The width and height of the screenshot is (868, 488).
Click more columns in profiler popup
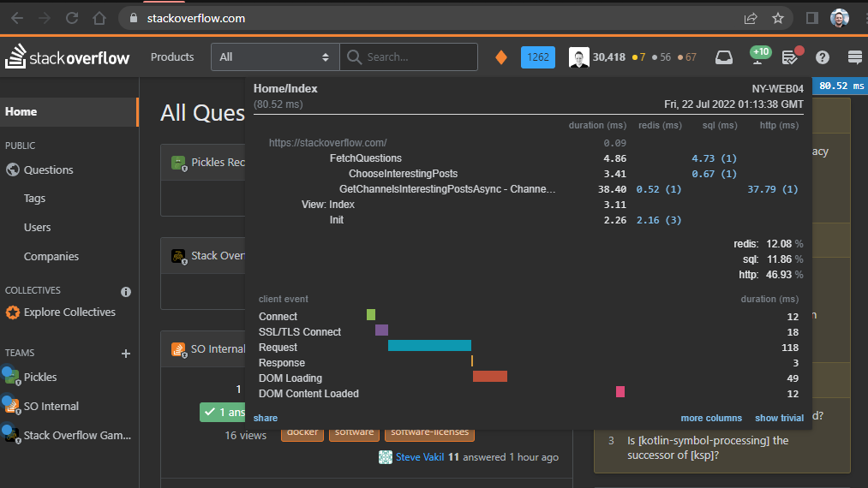point(711,418)
